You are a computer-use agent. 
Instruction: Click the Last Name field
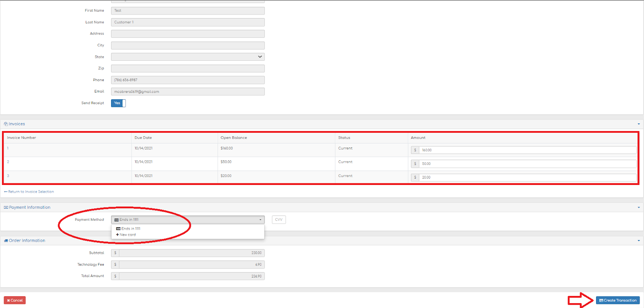(x=188, y=22)
